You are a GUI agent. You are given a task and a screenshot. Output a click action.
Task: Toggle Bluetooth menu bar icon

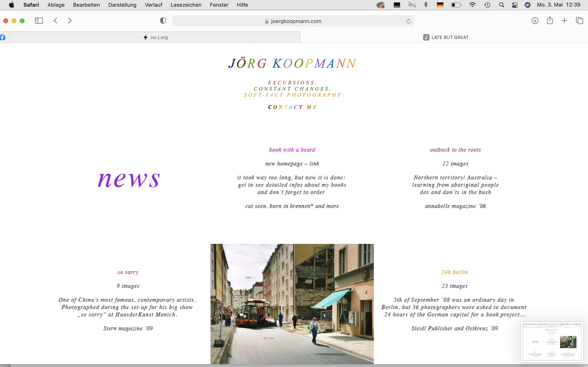pyautogui.click(x=426, y=5)
